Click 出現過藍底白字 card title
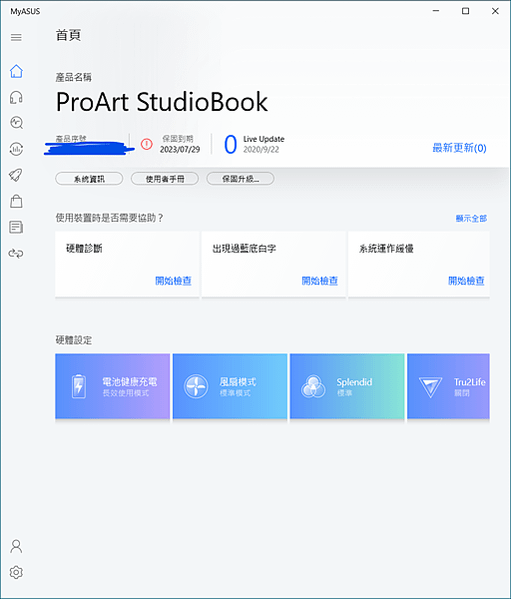Image resolution: width=511 pixels, height=599 pixels. tap(244, 249)
